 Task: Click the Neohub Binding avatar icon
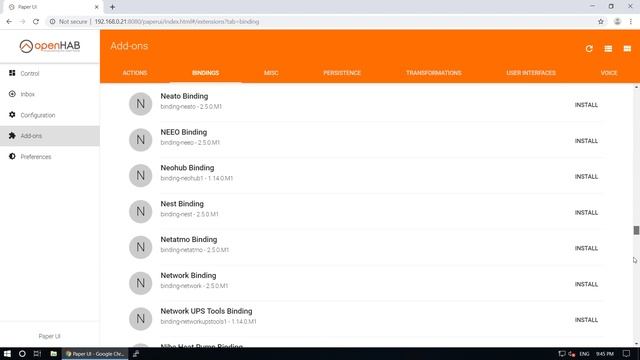pyautogui.click(x=140, y=176)
